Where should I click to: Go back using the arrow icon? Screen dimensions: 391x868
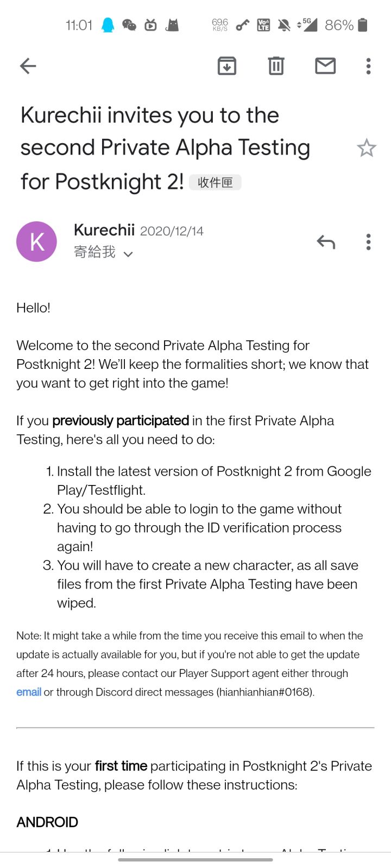click(x=28, y=66)
